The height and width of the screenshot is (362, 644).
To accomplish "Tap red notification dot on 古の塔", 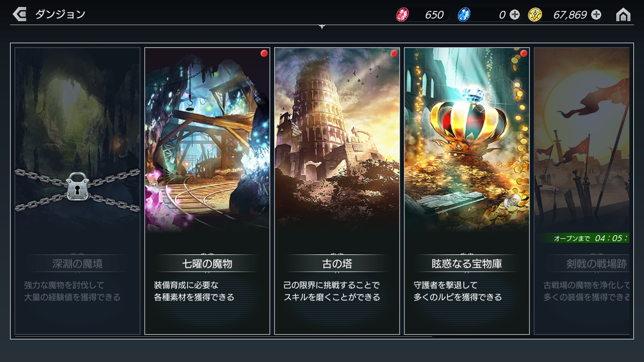I will click(394, 53).
